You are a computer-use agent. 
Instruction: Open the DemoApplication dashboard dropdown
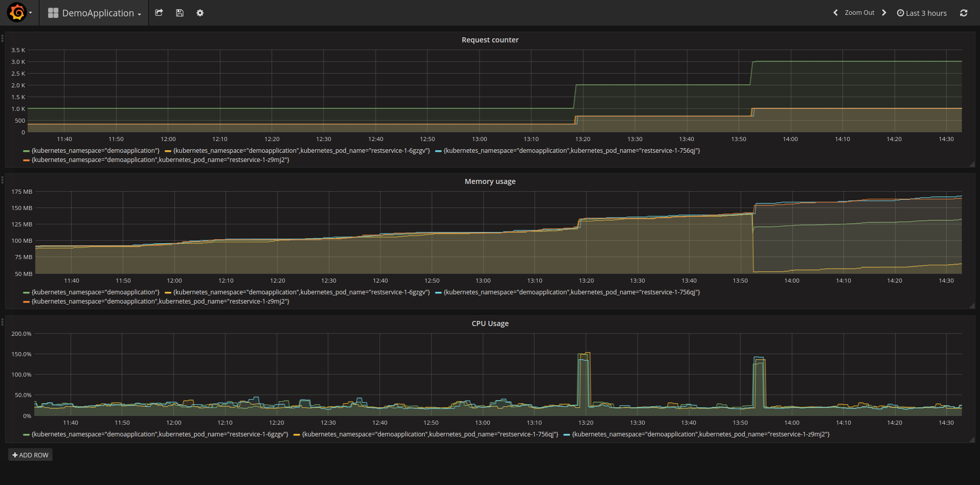pyautogui.click(x=95, y=13)
